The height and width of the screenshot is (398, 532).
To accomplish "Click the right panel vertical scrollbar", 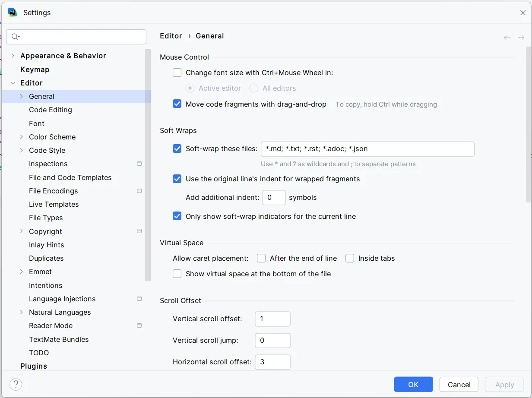I will click(x=529, y=130).
